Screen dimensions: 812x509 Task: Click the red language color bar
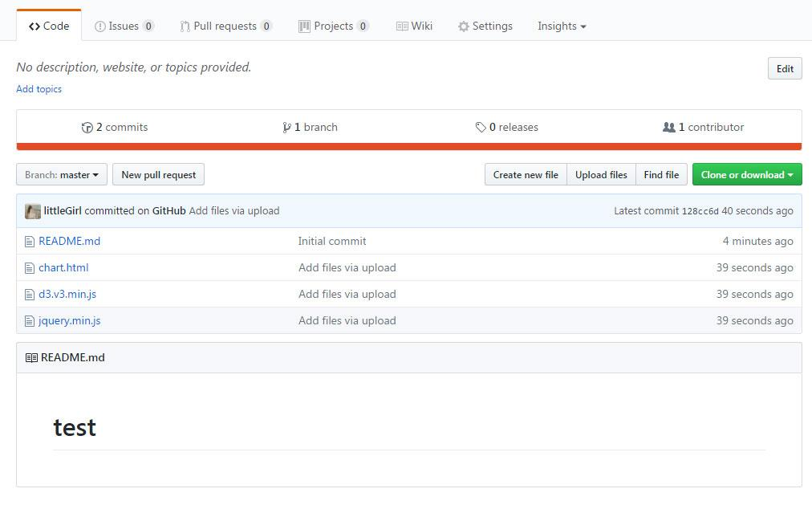pos(409,146)
